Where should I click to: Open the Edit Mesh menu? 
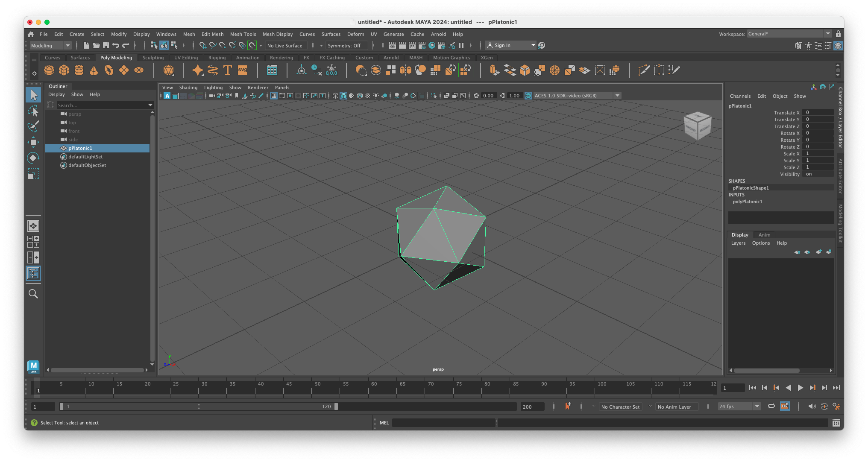tap(212, 34)
